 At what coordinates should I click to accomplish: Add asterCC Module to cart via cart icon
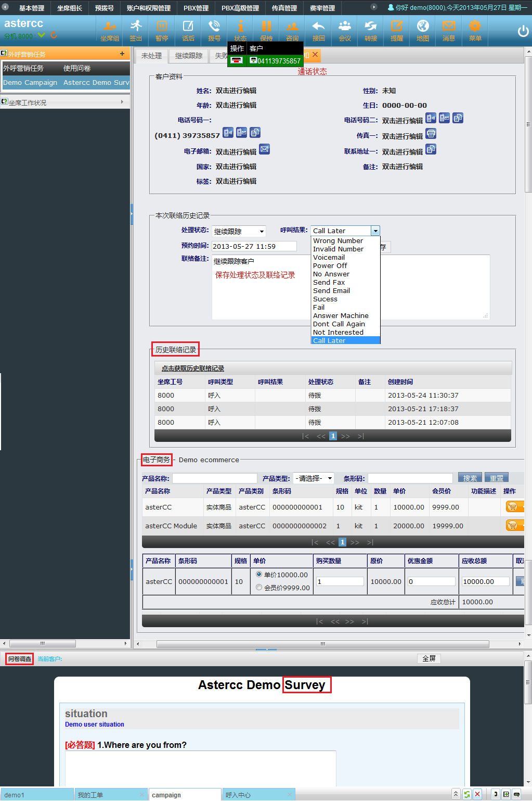click(x=513, y=526)
